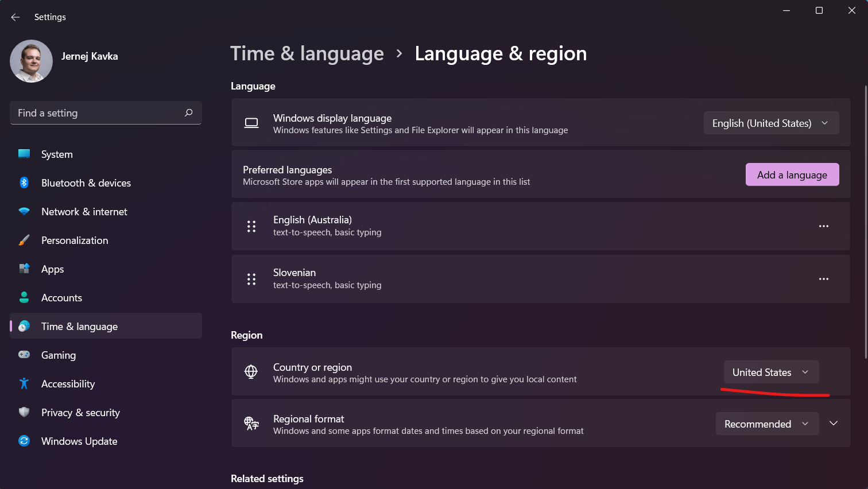Viewport: 868px width, 489px height.
Task: Click the English (Australia) language name
Action: pyautogui.click(x=312, y=220)
